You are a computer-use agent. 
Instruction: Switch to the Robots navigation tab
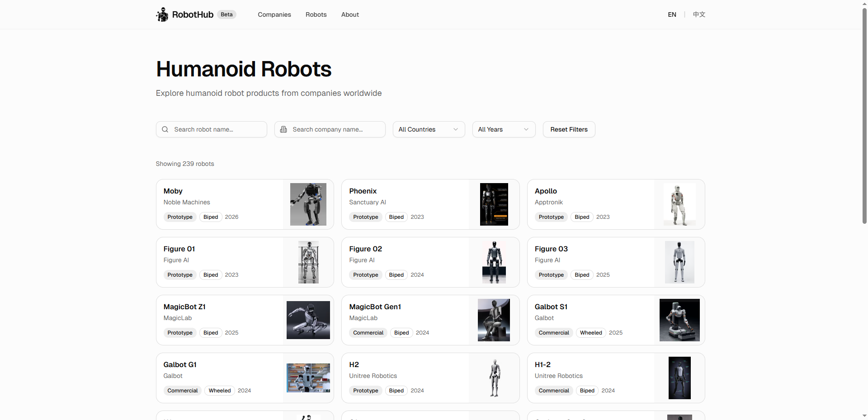(316, 14)
